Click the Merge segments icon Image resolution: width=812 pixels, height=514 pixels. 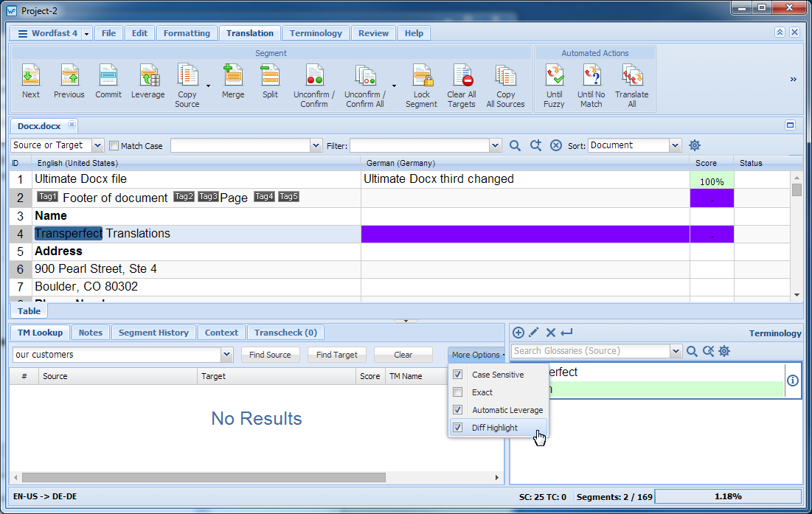(233, 76)
